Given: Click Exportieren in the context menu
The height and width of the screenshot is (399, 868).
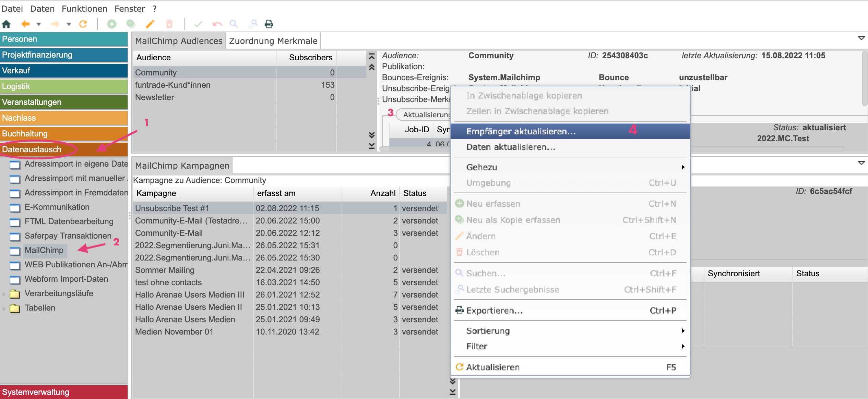Looking at the screenshot, I should click(494, 311).
